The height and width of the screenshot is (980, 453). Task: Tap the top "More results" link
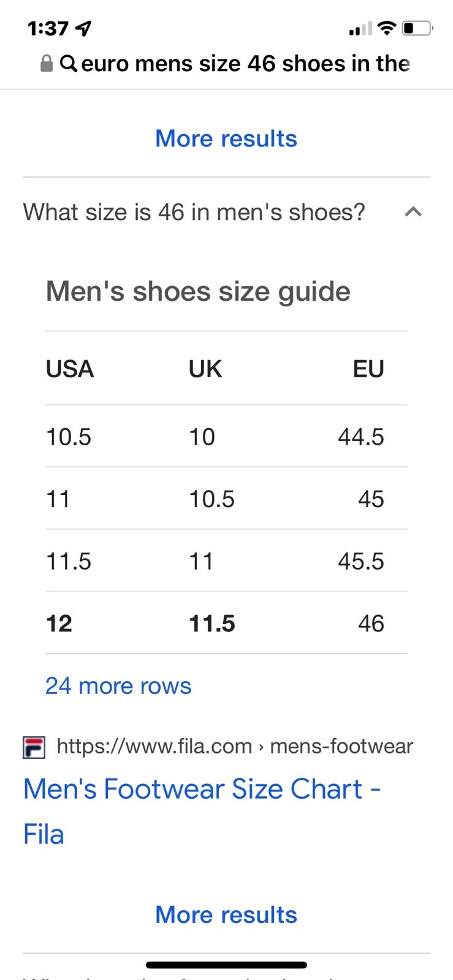pos(226,138)
